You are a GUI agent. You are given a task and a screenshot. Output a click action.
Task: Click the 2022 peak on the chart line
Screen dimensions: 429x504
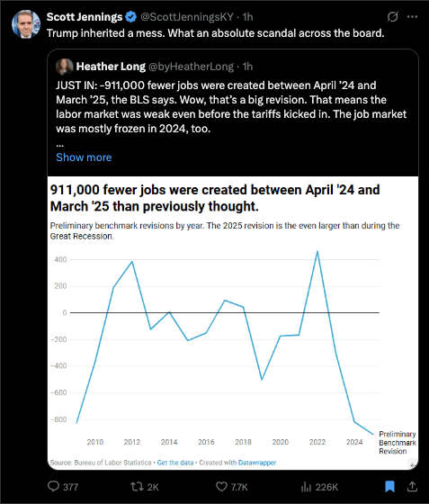(x=317, y=252)
